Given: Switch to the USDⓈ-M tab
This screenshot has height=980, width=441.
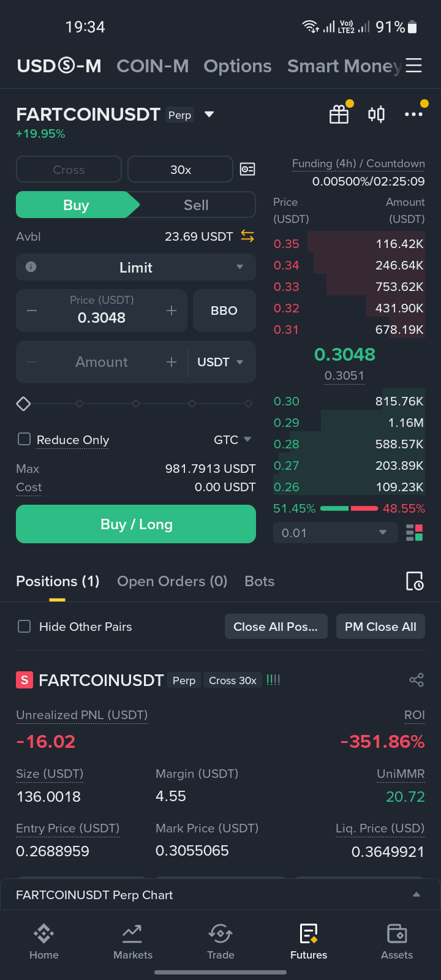Looking at the screenshot, I should (59, 66).
